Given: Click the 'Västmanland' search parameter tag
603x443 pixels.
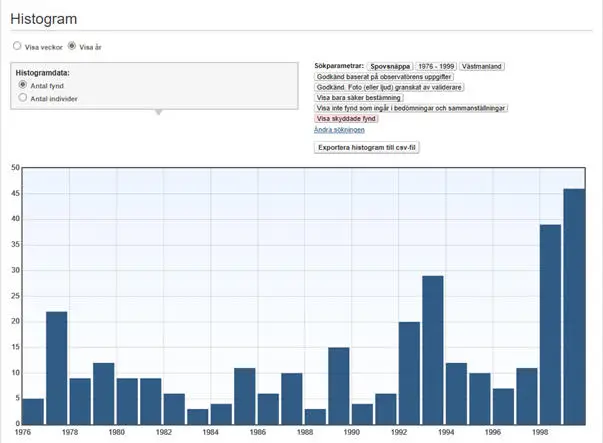Looking at the screenshot, I should coord(482,65).
